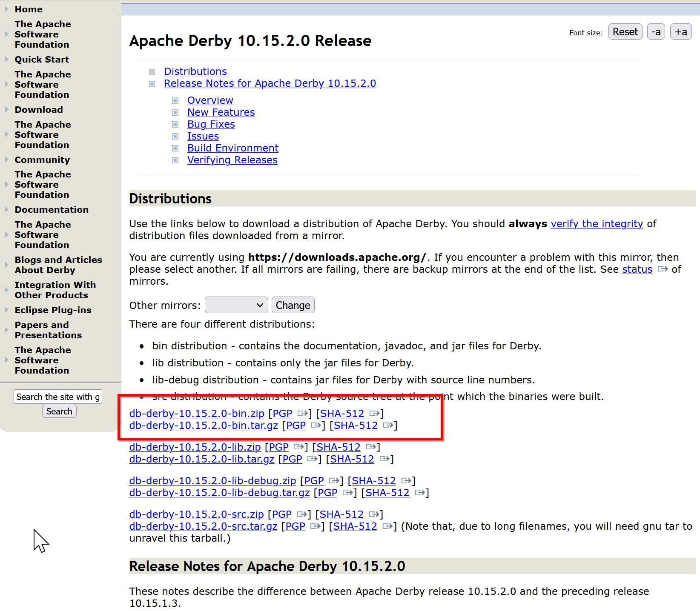Open PGP signature for bin.zip
This screenshot has width=700, height=611.
click(282, 413)
